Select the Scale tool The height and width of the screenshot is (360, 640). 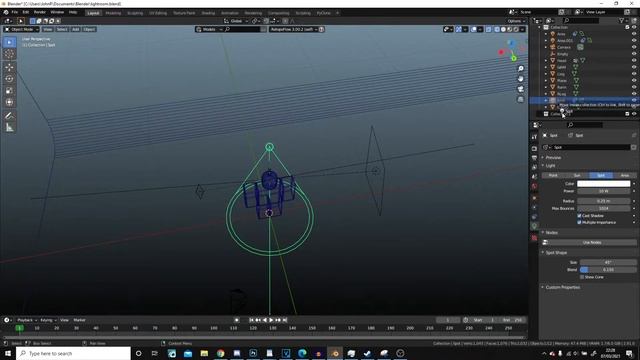(9, 91)
